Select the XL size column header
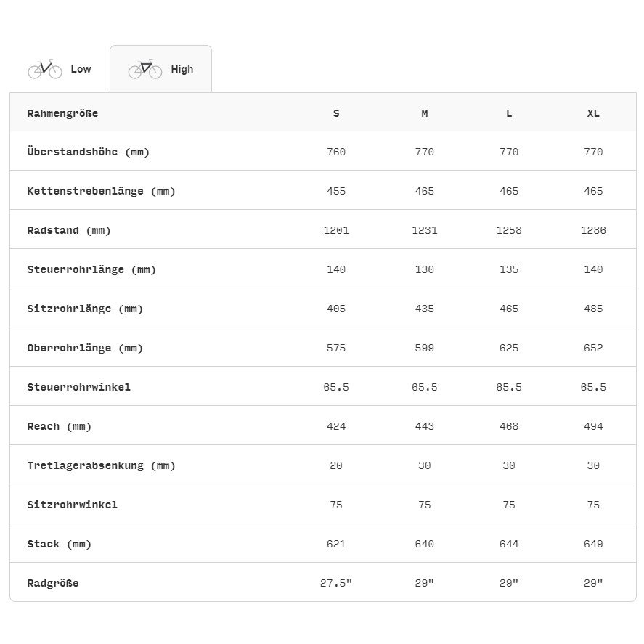The height and width of the screenshot is (644, 644). click(x=593, y=113)
